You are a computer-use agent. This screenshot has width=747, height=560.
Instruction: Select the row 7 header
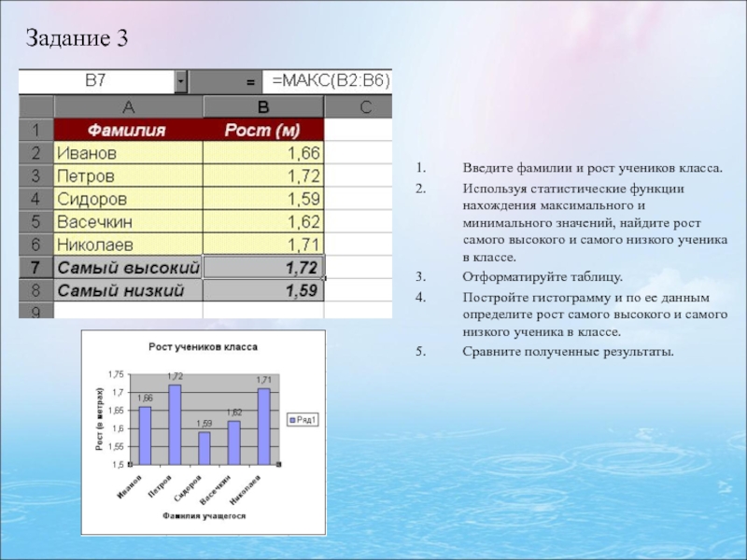coord(35,267)
